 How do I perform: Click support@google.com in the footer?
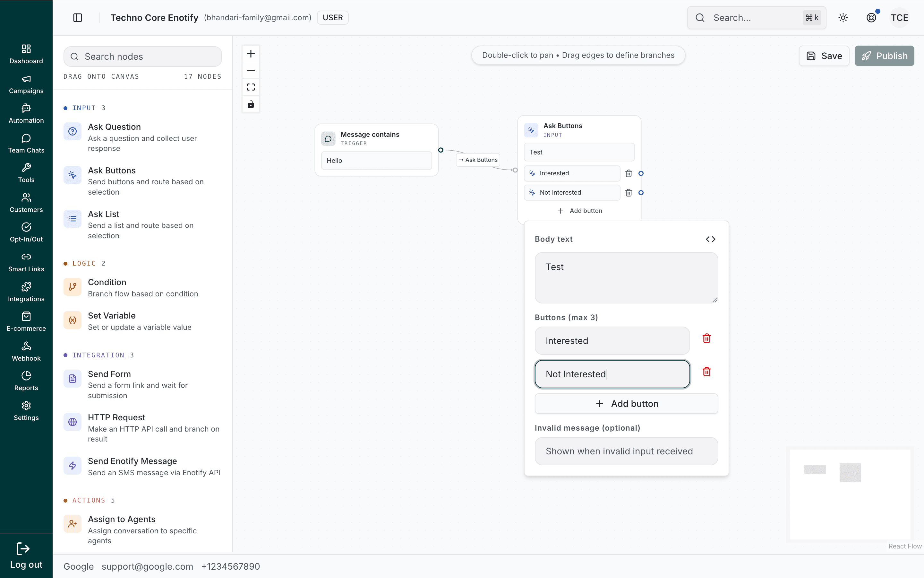pyautogui.click(x=147, y=566)
